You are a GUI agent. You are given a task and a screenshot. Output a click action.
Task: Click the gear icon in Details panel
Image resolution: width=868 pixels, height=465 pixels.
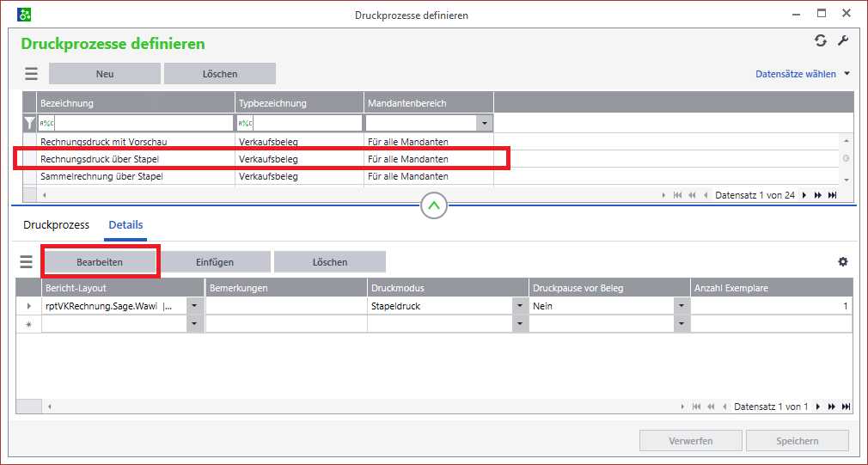pos(843,262)
